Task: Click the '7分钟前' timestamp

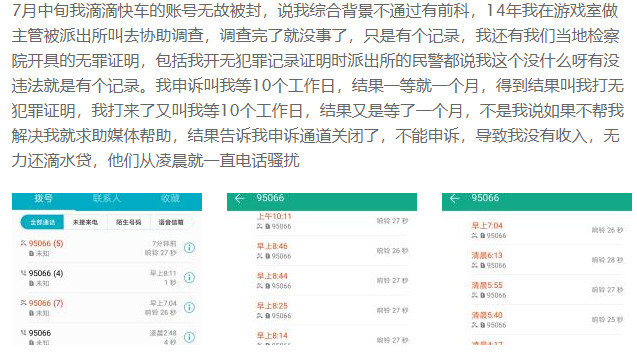Action: [x=165, y=244]
